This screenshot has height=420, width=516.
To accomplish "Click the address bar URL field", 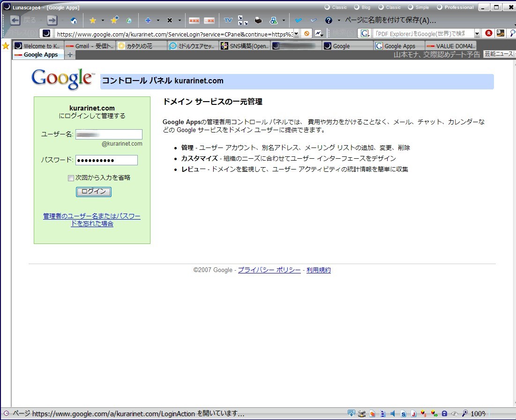I will click(174, 34).
